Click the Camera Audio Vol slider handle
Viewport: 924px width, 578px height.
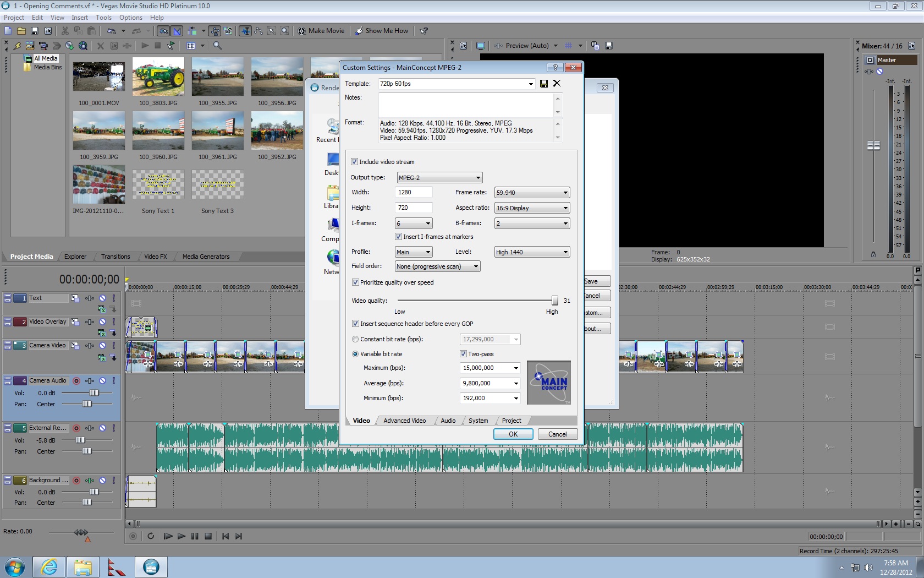pyautogui.click(x=94, y=393)
